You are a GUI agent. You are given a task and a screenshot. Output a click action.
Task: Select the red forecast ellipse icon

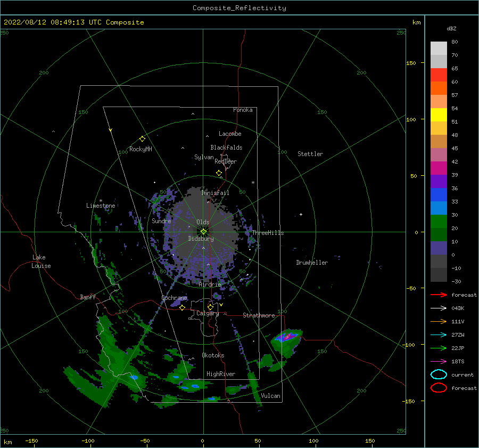(439, 388)
